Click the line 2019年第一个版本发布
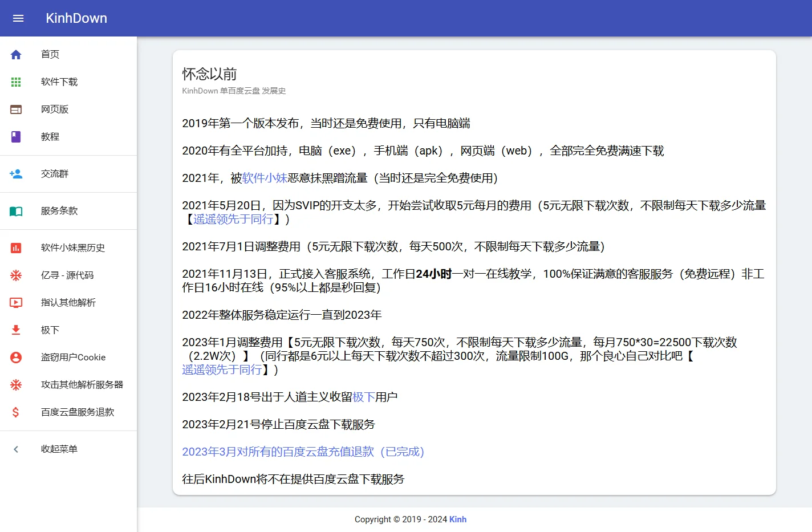 (x=326, y=124)
